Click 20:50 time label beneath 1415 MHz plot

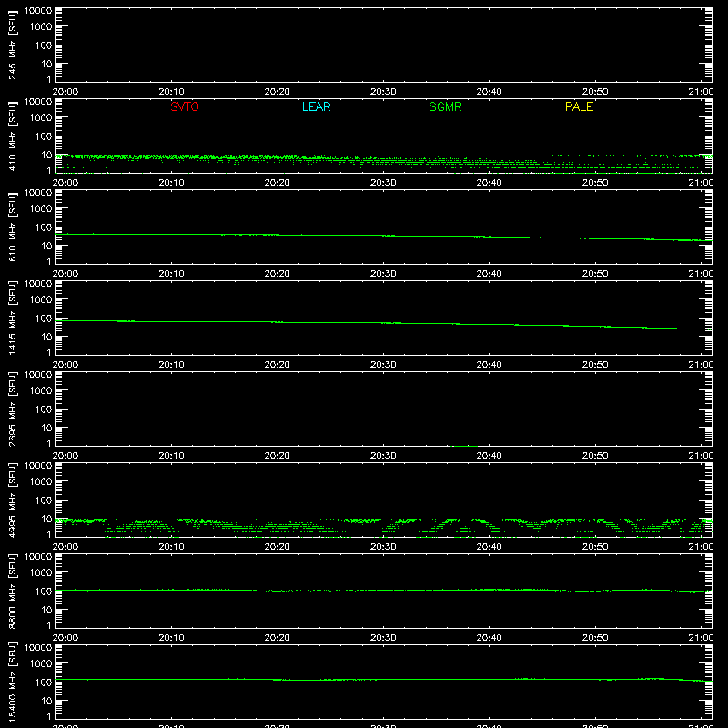[x=595, y=365]
